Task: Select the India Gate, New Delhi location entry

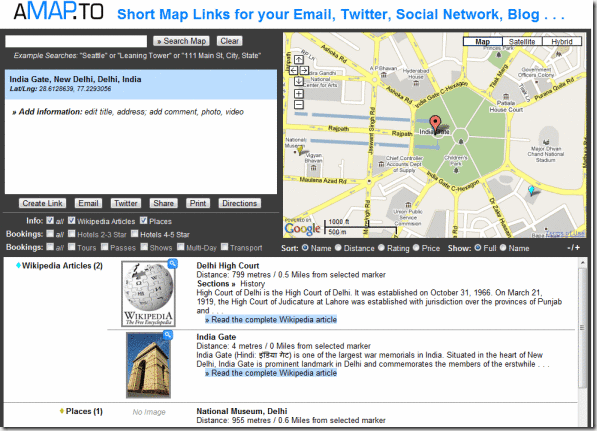Action: [141, 84]
